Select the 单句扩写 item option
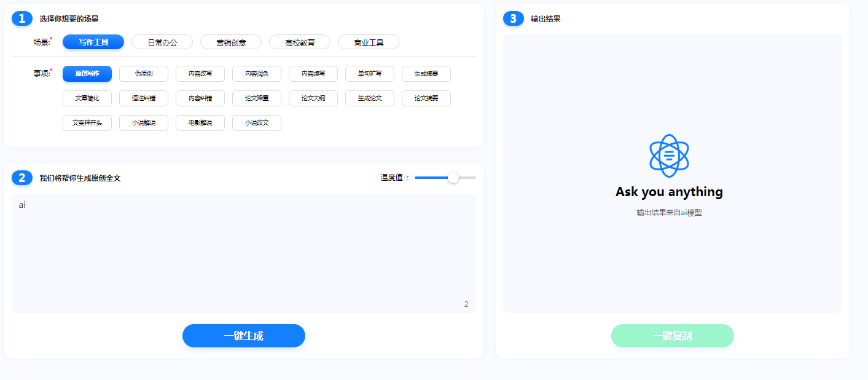This screenshot has height=380, width=868. point(370,74)
